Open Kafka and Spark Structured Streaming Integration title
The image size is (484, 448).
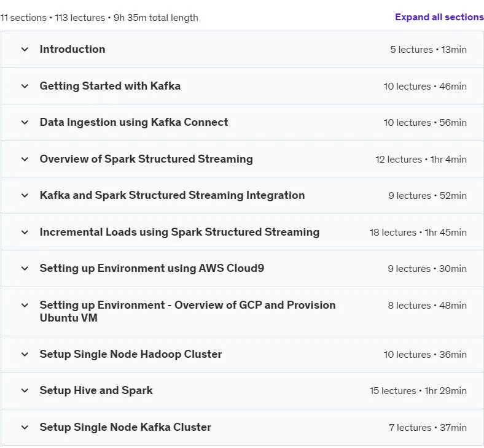[172, 196]
